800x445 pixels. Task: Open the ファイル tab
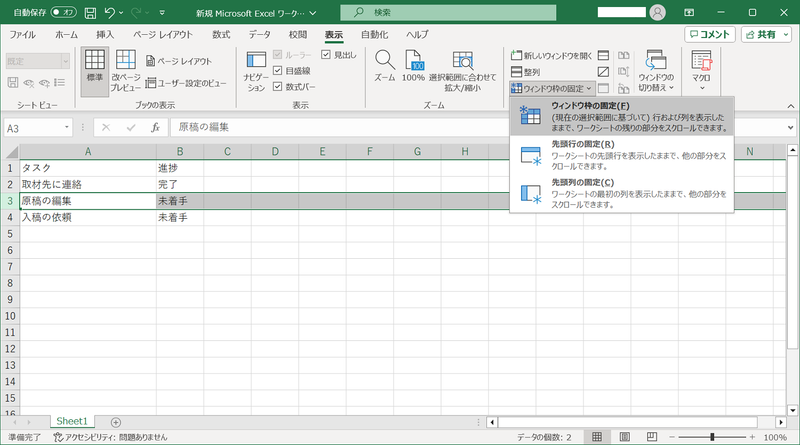tap(22, 35)
